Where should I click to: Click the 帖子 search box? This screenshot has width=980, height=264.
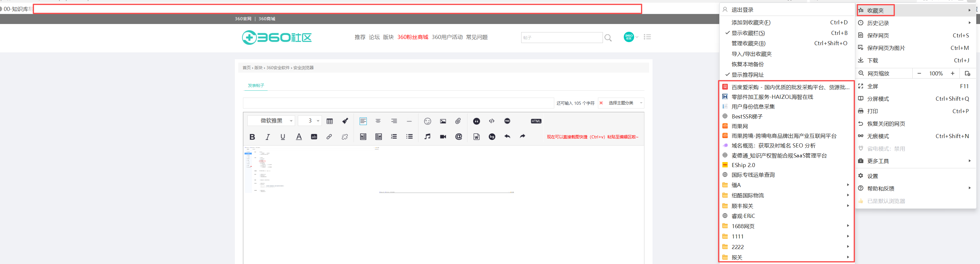[x=561, y=38]
